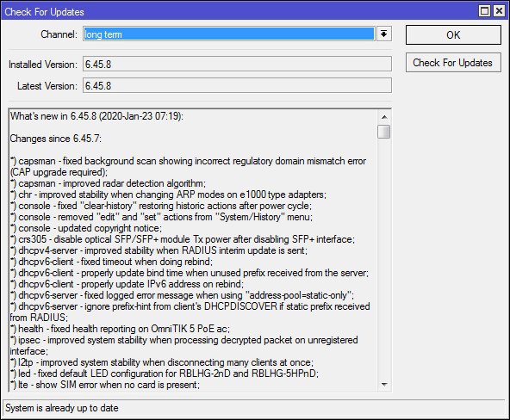
Task: Click the 'dhcpv6-client - fixed timeout' line
Action: (111, 262)
